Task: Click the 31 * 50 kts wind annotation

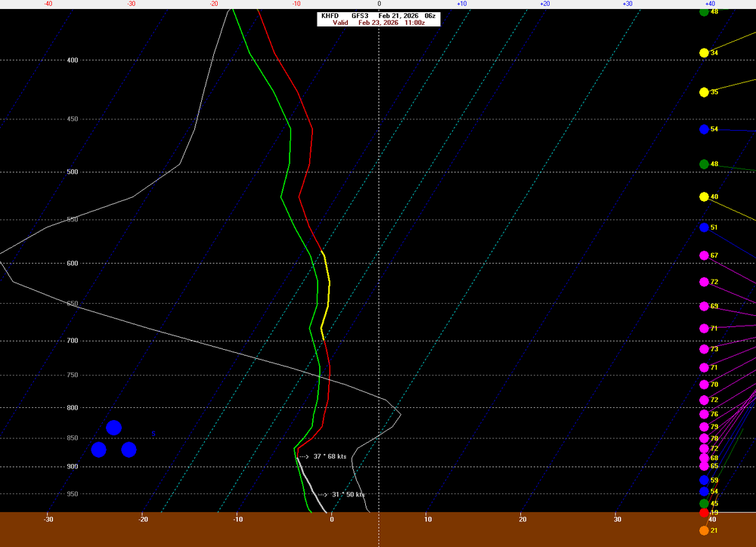Action: point(348,494)
